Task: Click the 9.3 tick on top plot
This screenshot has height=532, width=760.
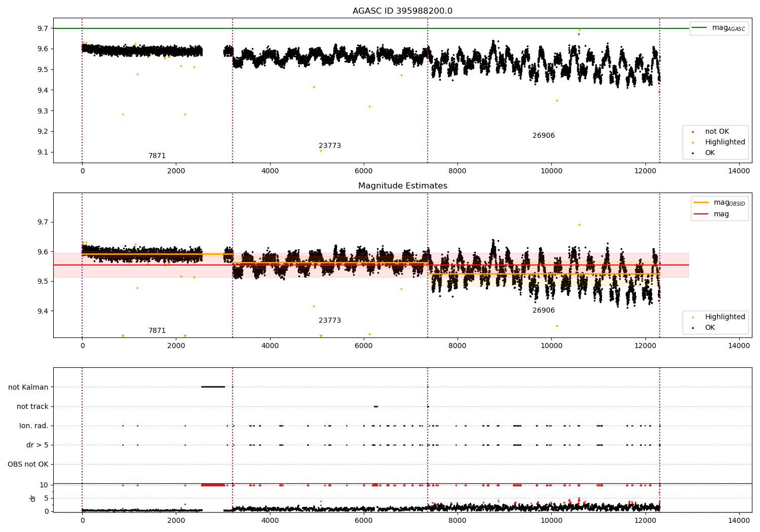Action: click(x=43, y=111)
